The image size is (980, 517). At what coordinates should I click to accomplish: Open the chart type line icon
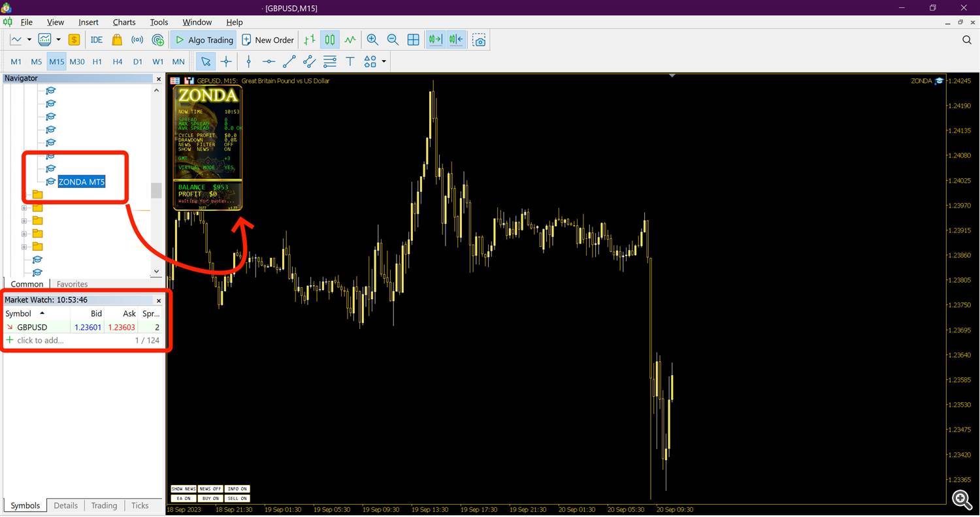click(16, 40)
